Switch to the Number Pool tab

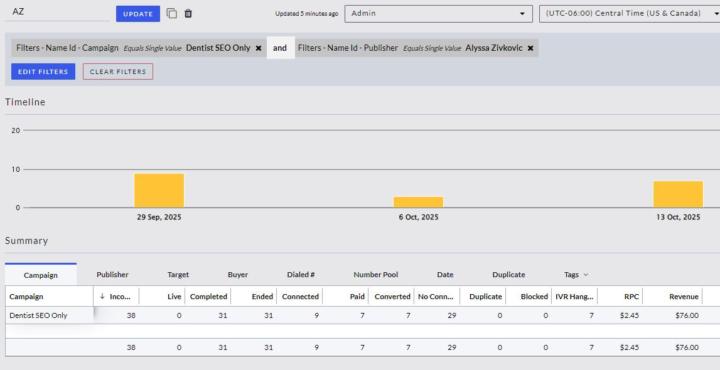376,275
